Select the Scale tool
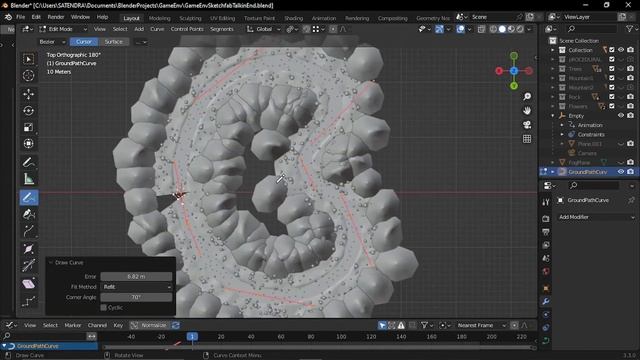Screen dimensions: 640x360 click(x=29, y=127)
